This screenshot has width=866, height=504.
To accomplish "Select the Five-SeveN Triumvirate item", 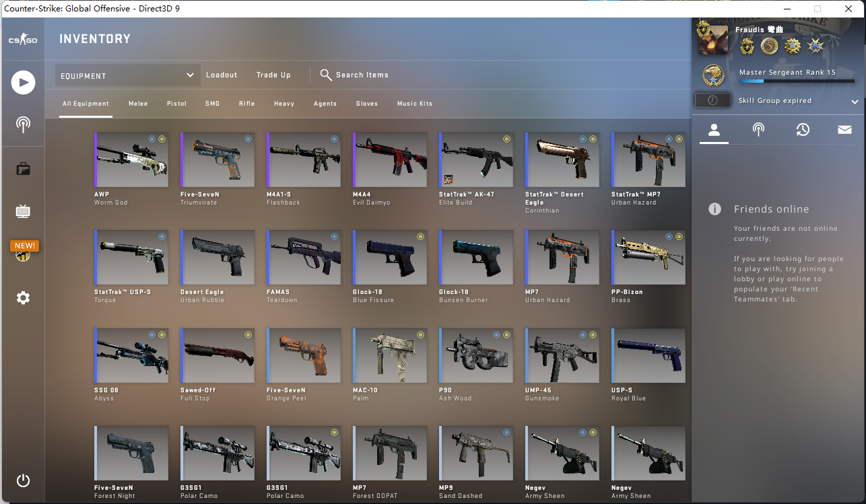I will pos(218,159).
